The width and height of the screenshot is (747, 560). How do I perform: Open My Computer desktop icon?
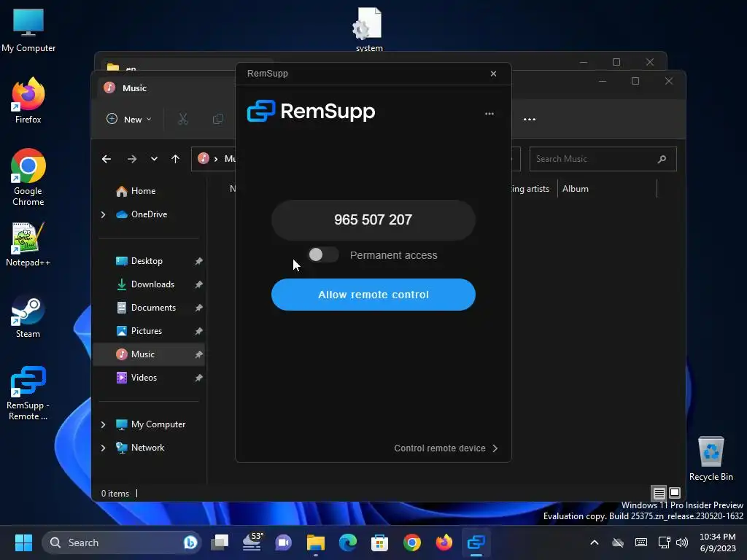tap(28, 30)
